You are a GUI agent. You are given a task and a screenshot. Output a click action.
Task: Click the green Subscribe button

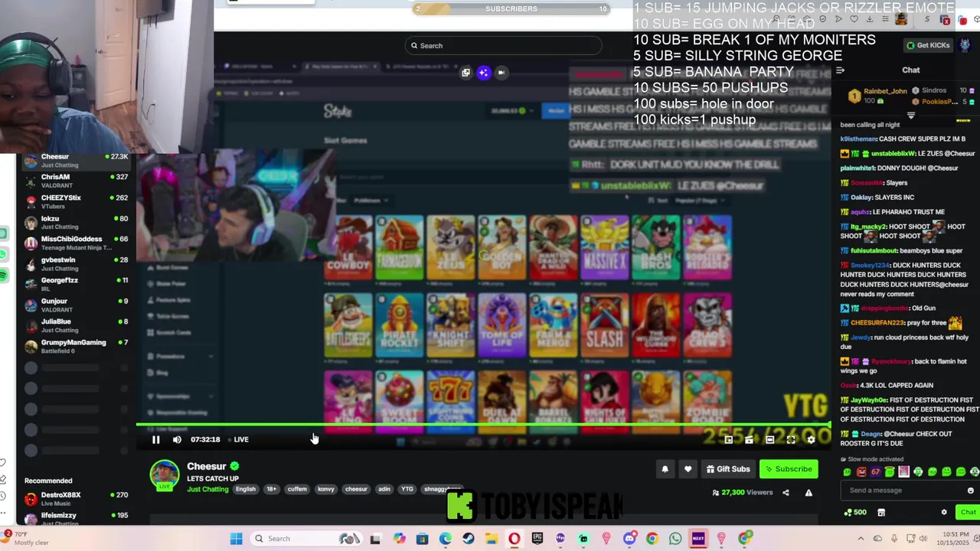tap(788, 469)
